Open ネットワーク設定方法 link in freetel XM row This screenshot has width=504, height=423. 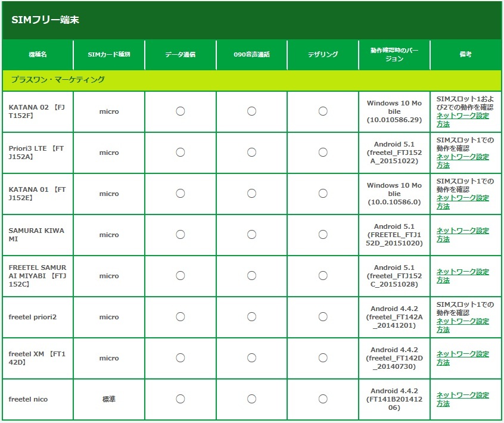click(x=462, y=359)
